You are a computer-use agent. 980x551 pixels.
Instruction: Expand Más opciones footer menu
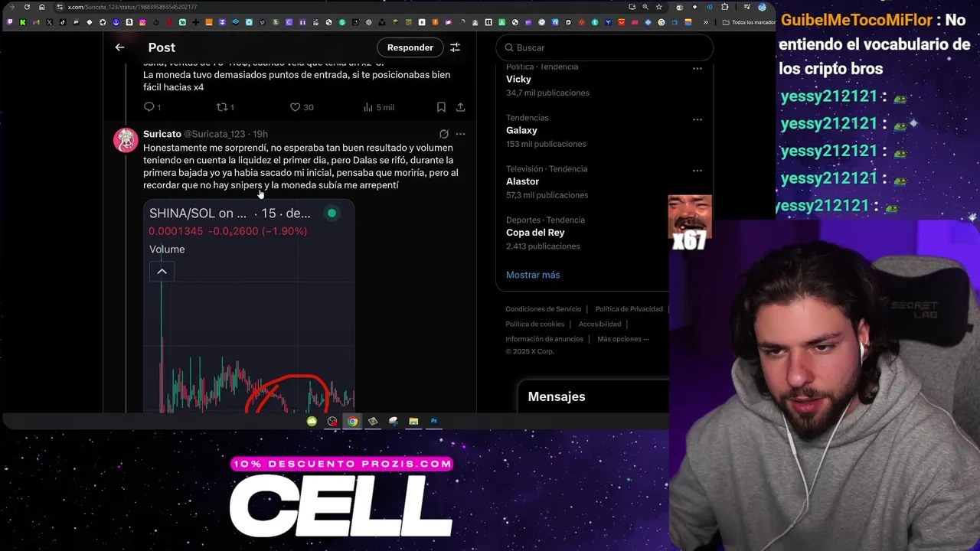[x=622, y=339]
